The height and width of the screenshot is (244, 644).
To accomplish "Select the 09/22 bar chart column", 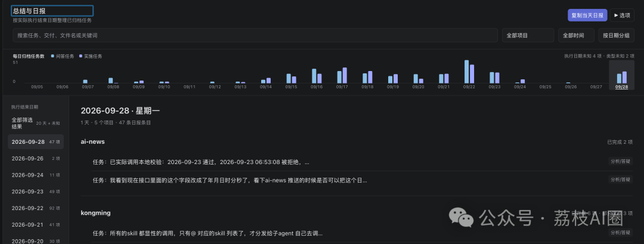I will (469, 75).
